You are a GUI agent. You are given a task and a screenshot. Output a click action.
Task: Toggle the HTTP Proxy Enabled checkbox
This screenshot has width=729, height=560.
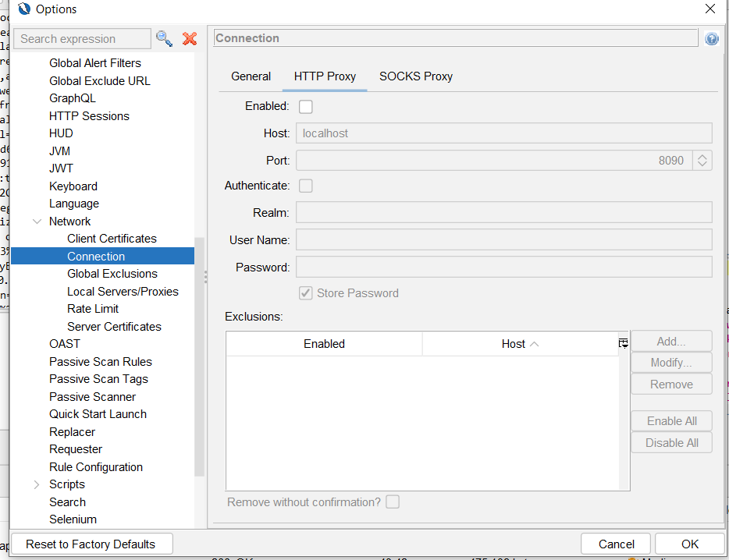pyautogui.click(x=305, y=106)
